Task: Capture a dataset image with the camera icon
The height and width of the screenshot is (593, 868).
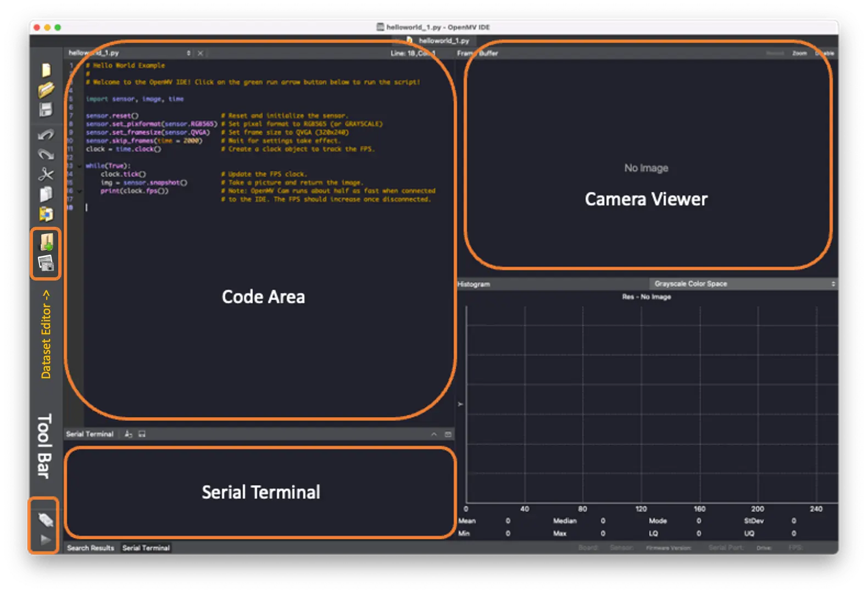Action: pyautogui.click(x=46, y=264)
